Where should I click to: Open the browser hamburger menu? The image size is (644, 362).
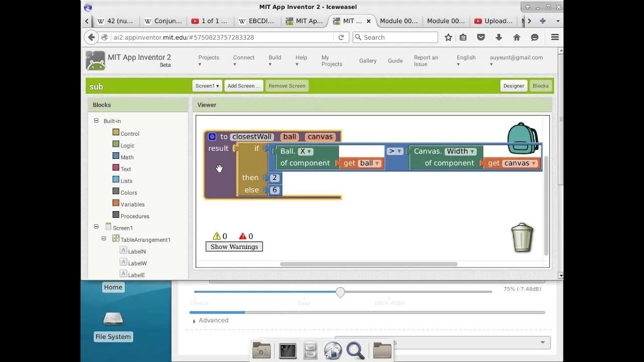(555, 37)
